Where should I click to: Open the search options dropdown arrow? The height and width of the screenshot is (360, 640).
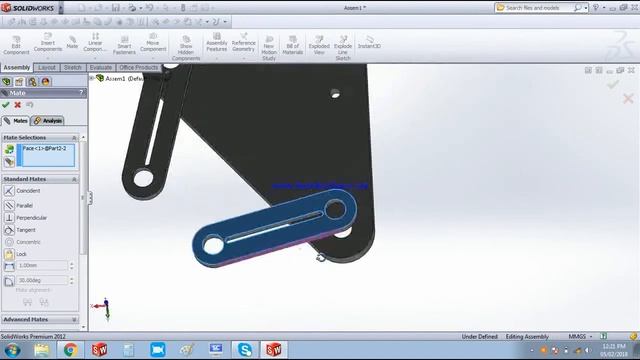coord(586,8)
